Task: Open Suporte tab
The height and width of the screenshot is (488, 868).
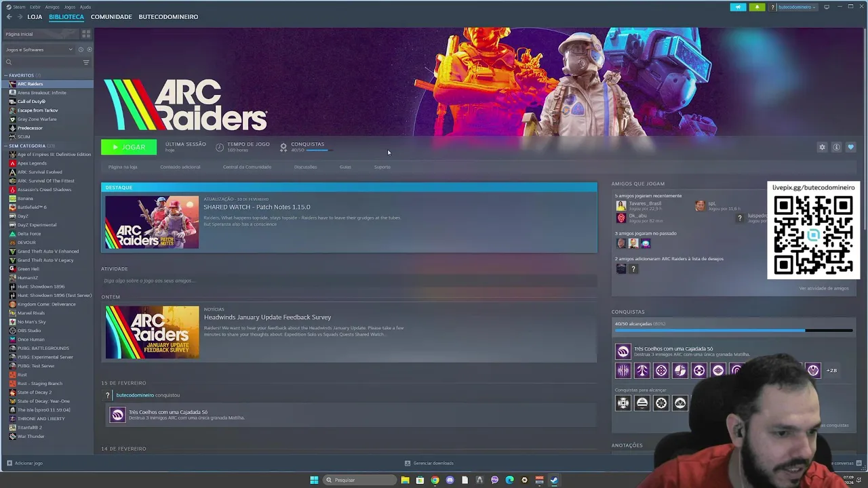Action: point(382,167)
